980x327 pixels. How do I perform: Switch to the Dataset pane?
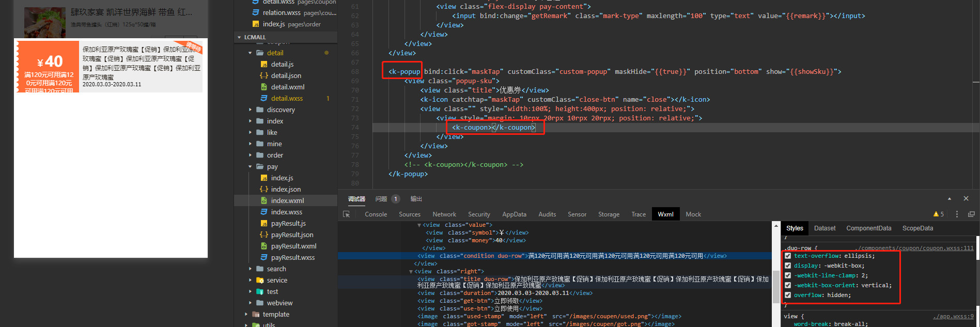825,228
